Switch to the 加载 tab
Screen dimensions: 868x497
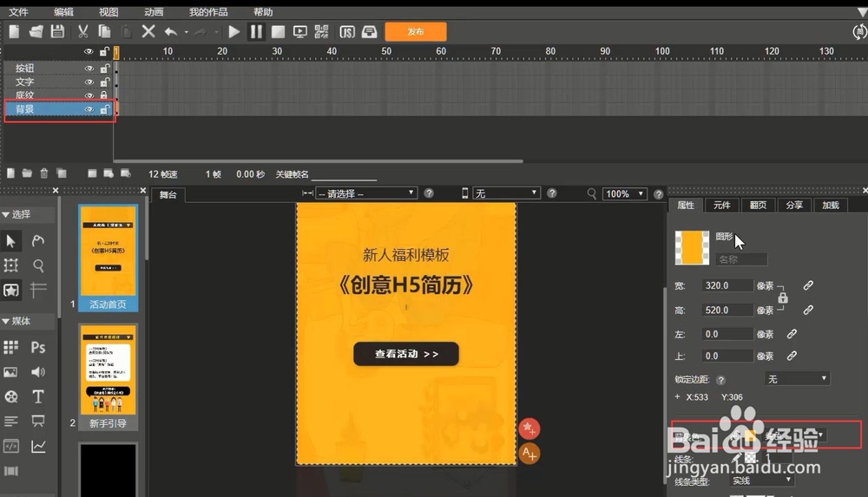pyautogui.click(x=831, y=205)
